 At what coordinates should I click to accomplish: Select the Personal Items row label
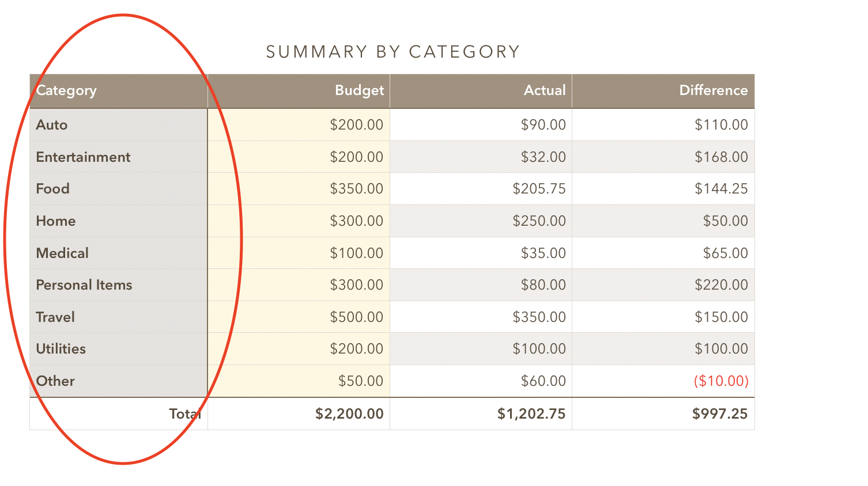tap(84, 285)
